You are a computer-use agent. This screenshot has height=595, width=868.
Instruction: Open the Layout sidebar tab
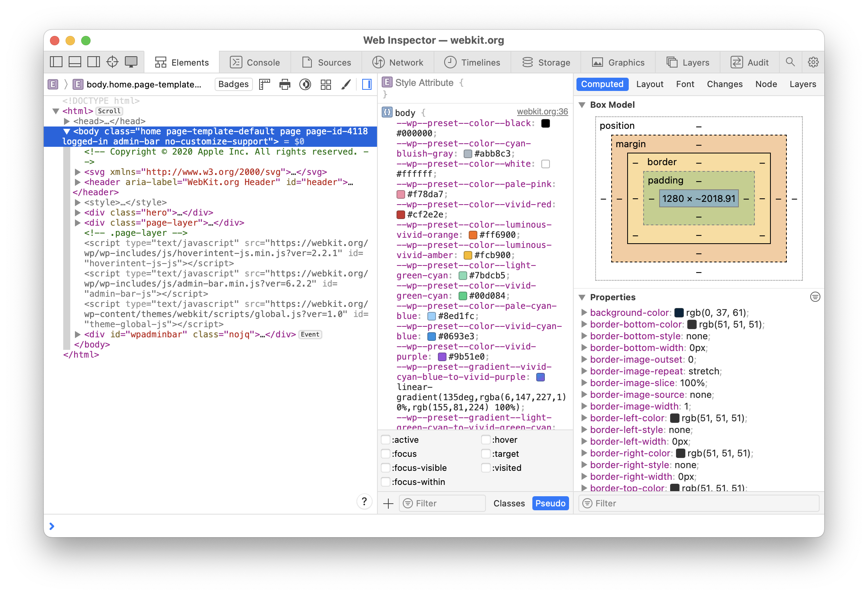(x=649, y=84)
